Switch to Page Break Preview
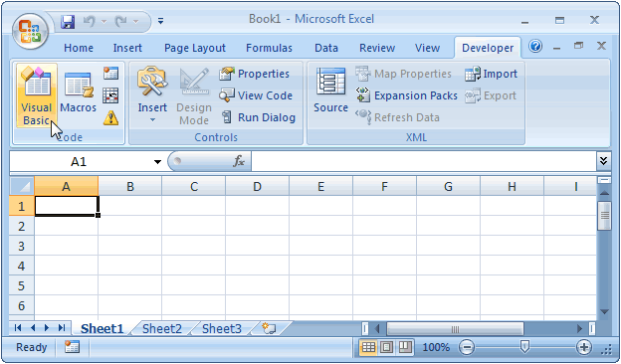The image size is (621, 364). coord(405,347)
